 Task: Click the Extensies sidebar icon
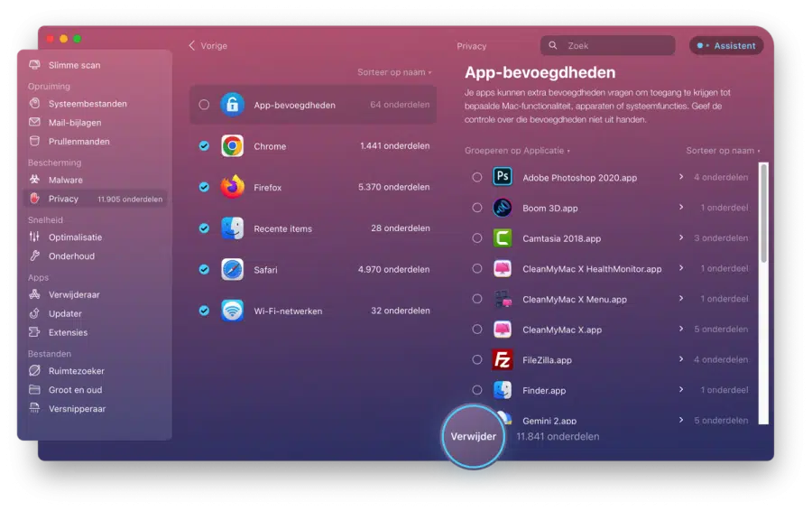[x=34, y=332]
